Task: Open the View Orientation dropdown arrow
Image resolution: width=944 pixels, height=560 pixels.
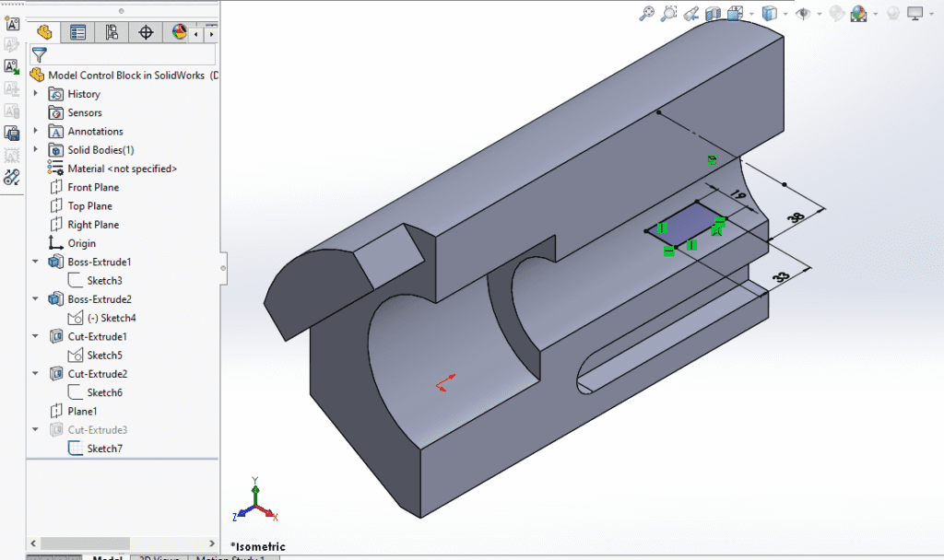Action: point(751,14)
